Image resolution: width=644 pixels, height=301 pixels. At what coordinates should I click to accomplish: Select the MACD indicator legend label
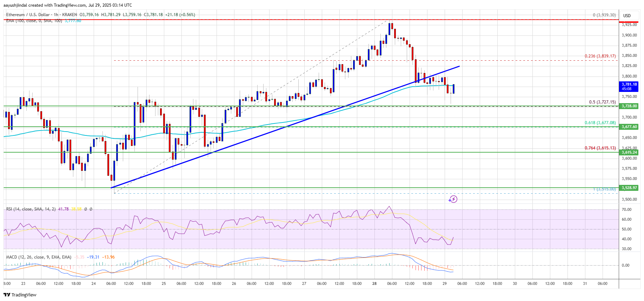tap(38, 257)
